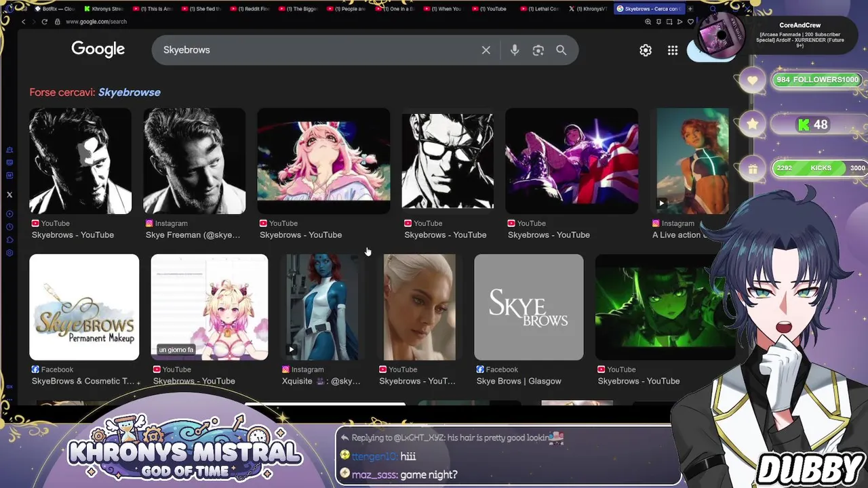Go to the Google homepage logo
The width and height of the screenshot is (868, 488).
(x=98, y=49)
